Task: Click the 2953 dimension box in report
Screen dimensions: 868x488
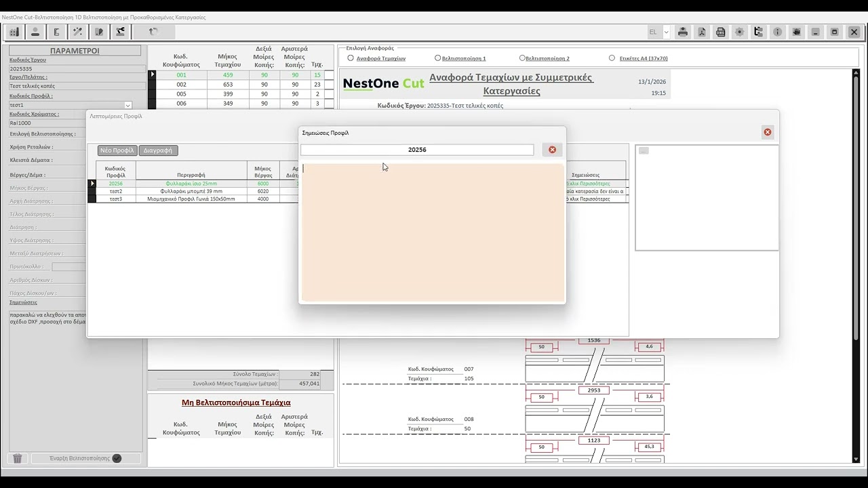Action: 594,390
